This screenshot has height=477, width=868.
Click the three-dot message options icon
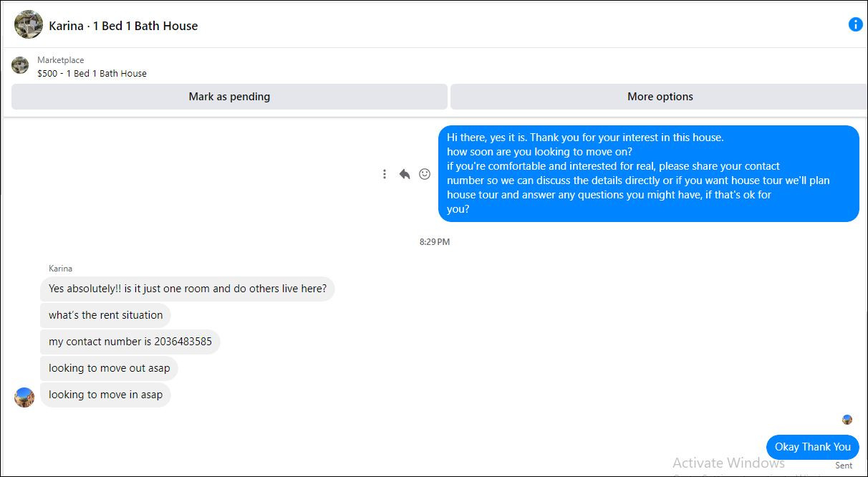tap(385, 174)
